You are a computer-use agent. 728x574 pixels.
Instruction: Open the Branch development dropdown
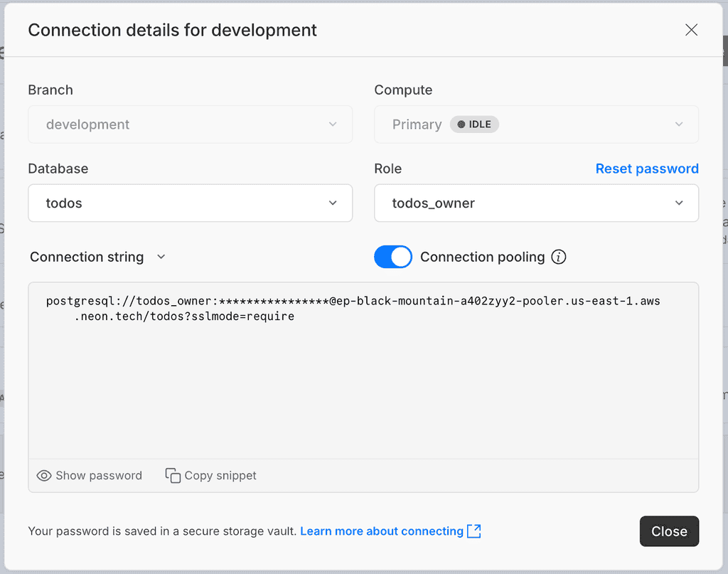tap(190, 124)
